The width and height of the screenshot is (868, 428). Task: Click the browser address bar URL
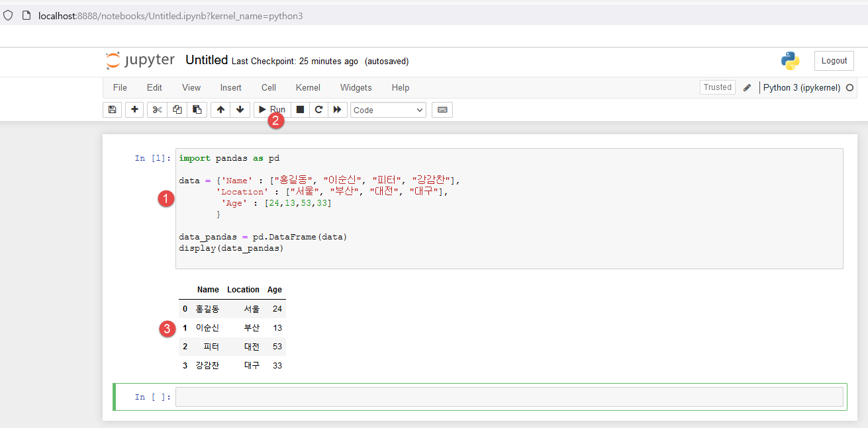(x=171, y=15)
